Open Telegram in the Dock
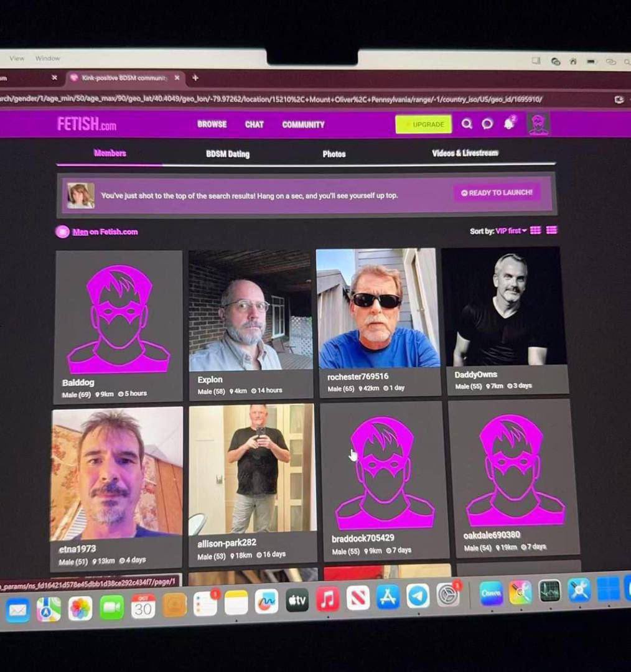631x672 pixels. (418, 595)
